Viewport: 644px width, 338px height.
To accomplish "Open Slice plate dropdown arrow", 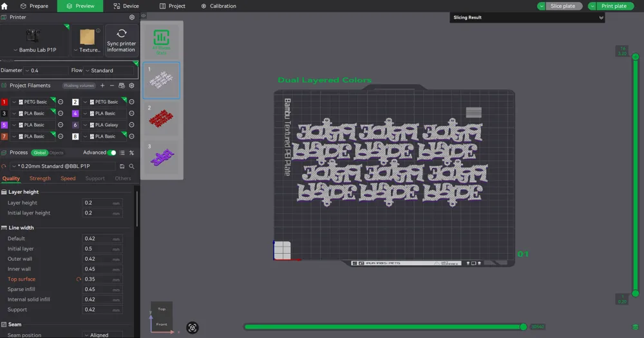I will click(542, 6).
